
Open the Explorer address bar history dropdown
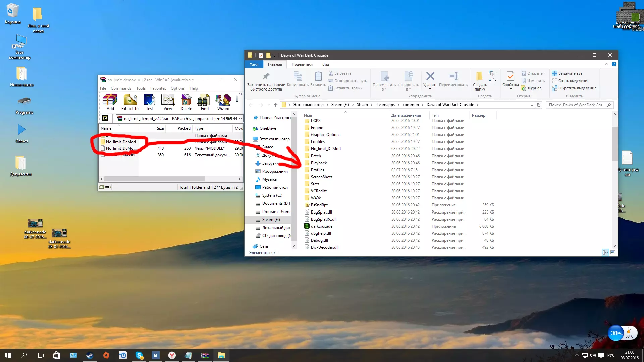(532, 105)
